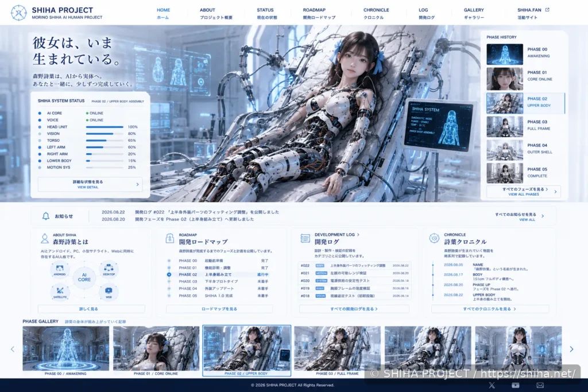Open development log entry #019
Screen dimensions: 588x392
(x=354, y=288)
